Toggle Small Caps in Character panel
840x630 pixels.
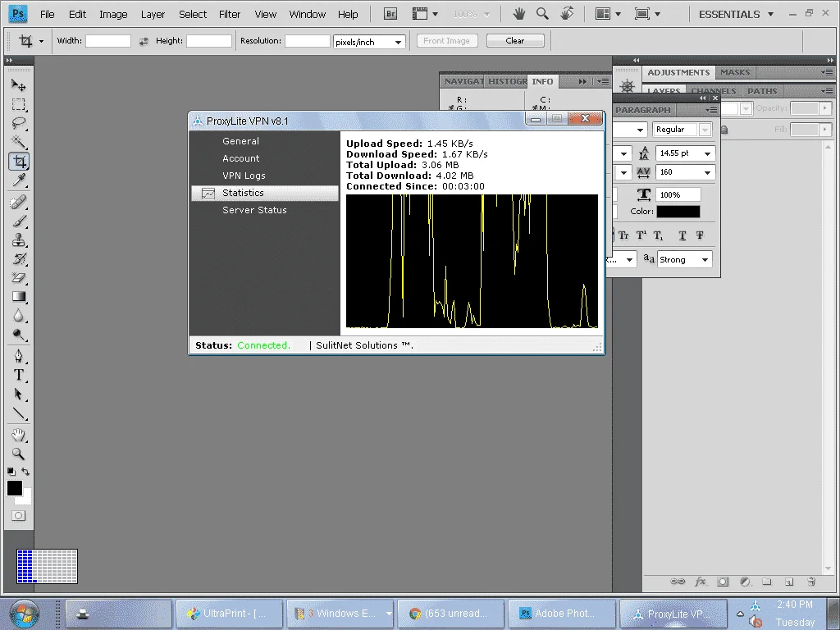623,235
